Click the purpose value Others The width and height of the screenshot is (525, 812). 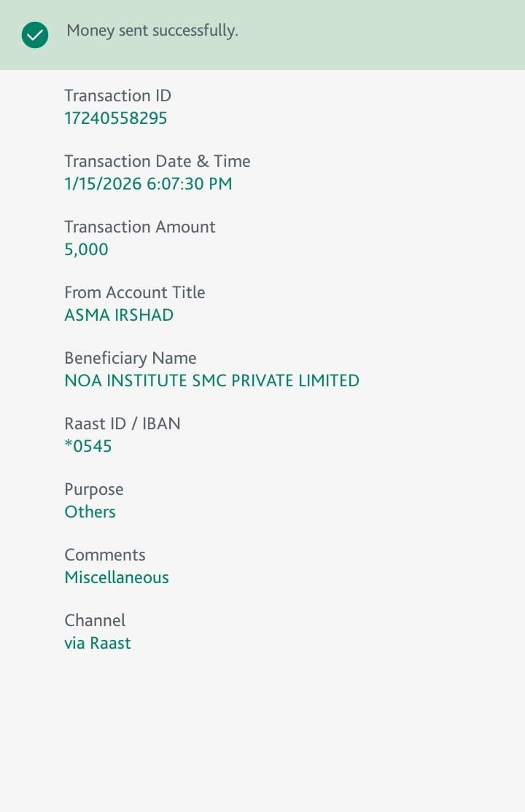90,512
